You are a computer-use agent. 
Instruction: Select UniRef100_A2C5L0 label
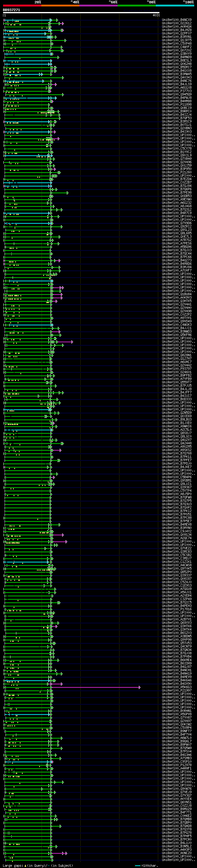177,430
